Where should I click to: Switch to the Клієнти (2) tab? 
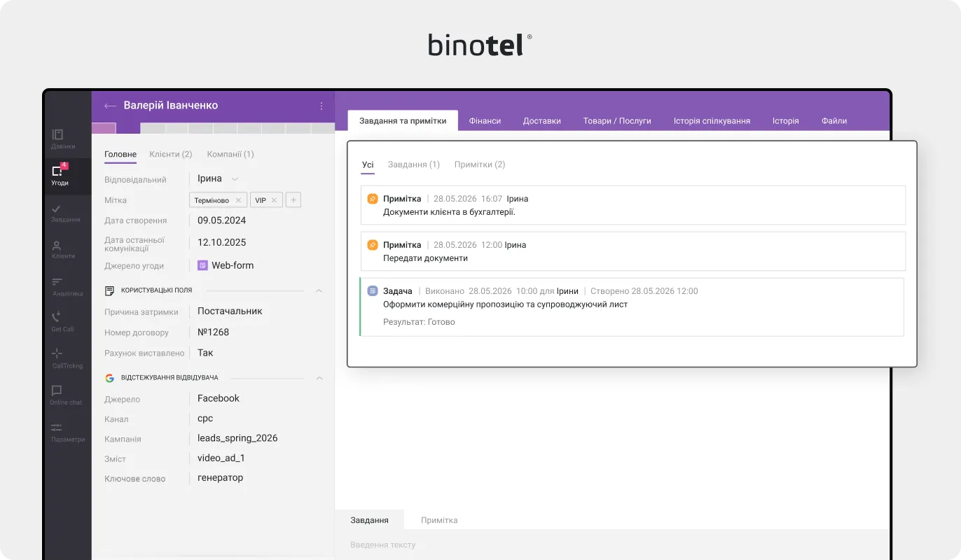tap(171, 154)
